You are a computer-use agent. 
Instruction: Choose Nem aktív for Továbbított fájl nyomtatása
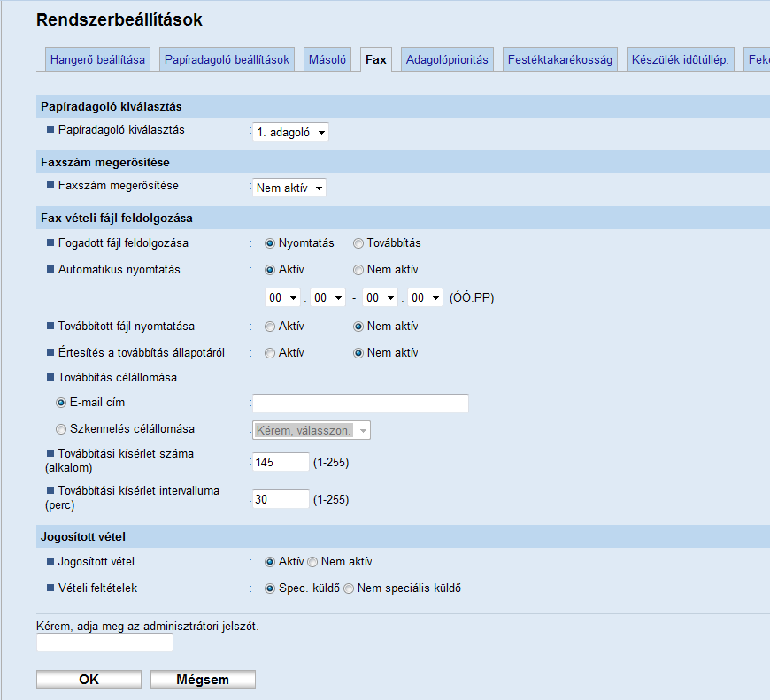click(358, 327)
